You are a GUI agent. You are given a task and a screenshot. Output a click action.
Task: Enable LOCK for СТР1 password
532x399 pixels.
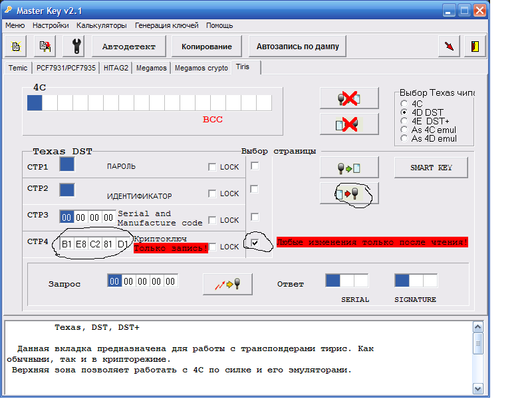(x=212, y=167)
